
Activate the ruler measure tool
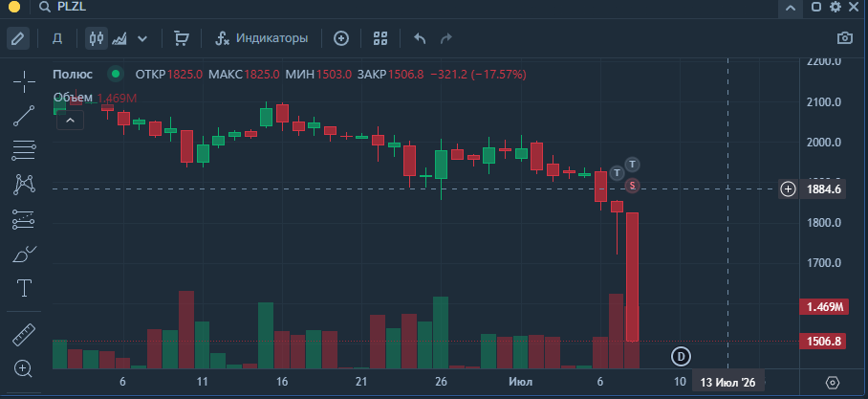tap(24, 335)
